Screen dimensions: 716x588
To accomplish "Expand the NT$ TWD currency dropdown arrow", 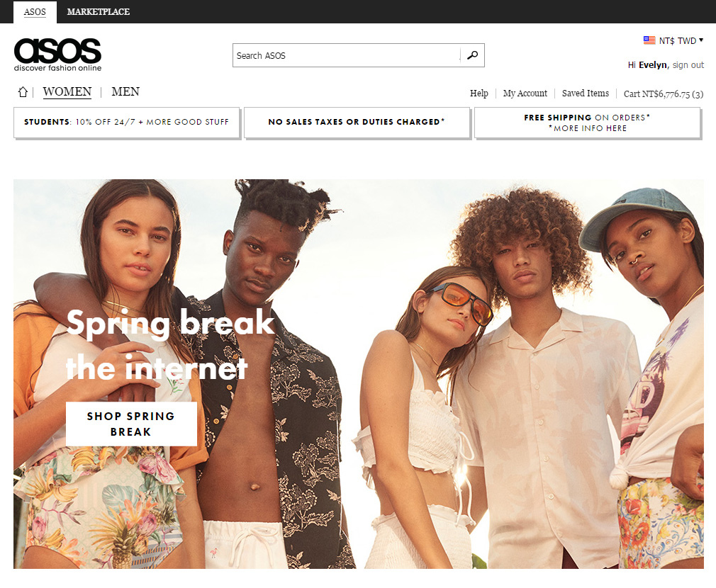I will [701, 40].
